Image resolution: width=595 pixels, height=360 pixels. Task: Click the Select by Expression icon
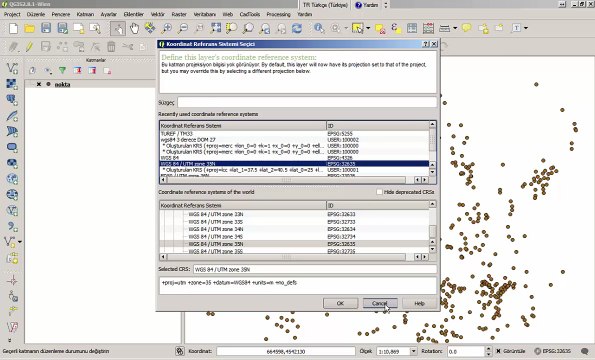click(396, 28)
